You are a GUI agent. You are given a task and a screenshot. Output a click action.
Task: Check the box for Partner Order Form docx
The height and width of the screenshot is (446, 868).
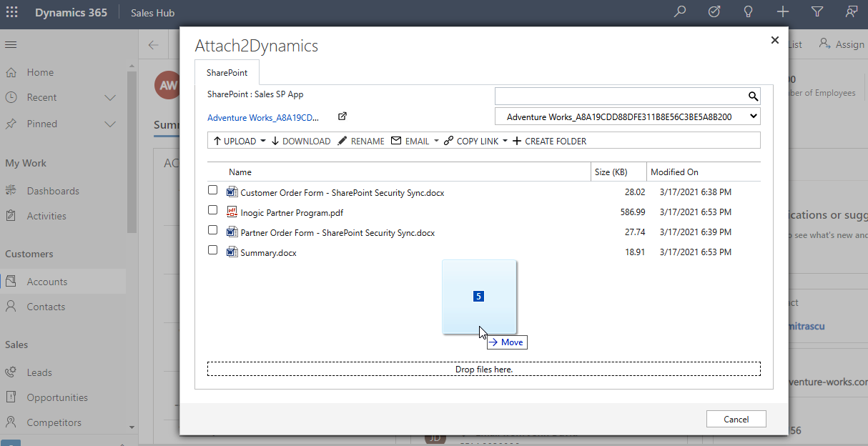point(212,230)
